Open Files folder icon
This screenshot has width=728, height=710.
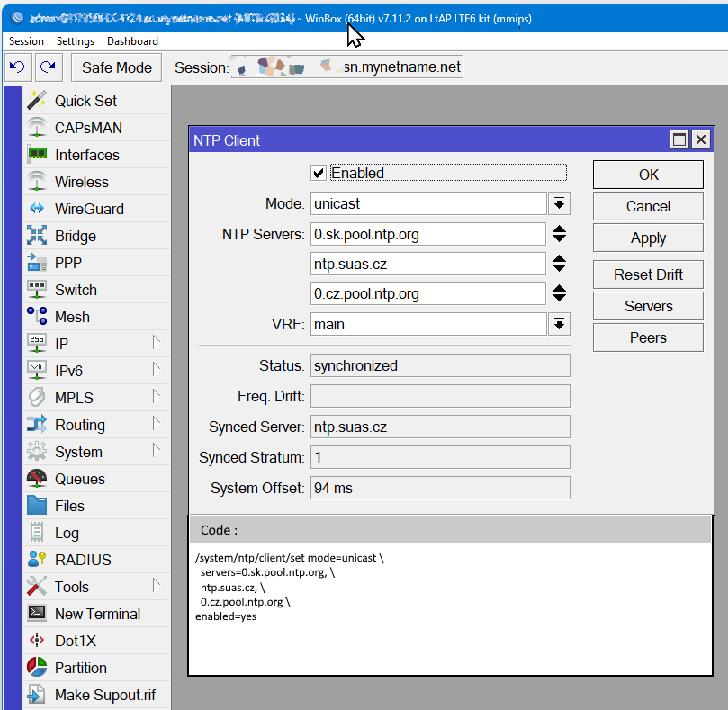37,505
